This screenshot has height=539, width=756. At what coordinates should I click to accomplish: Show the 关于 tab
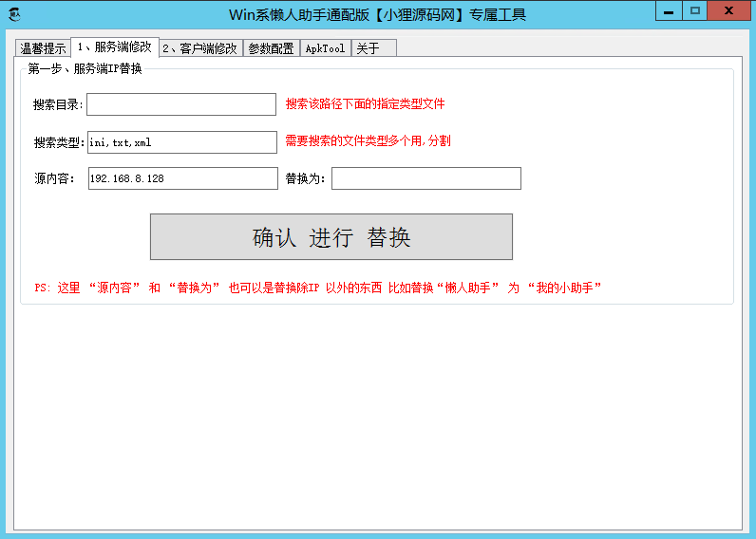coord(368,48)
